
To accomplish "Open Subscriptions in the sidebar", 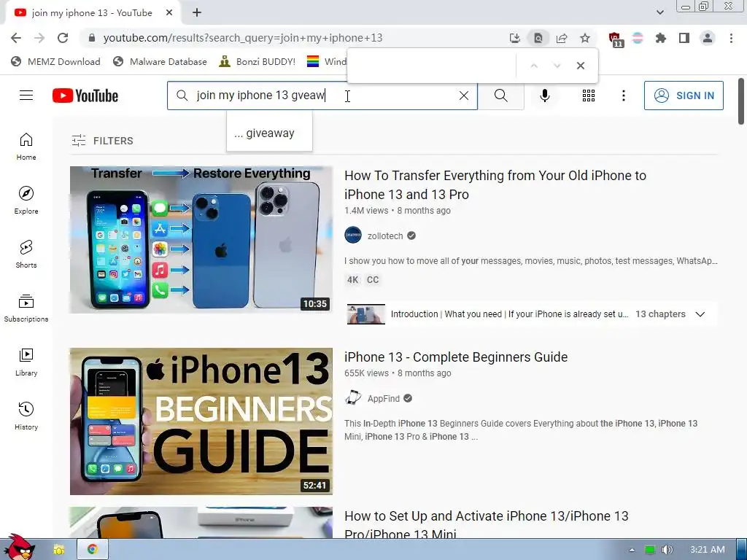I will [x=26, y=308].
